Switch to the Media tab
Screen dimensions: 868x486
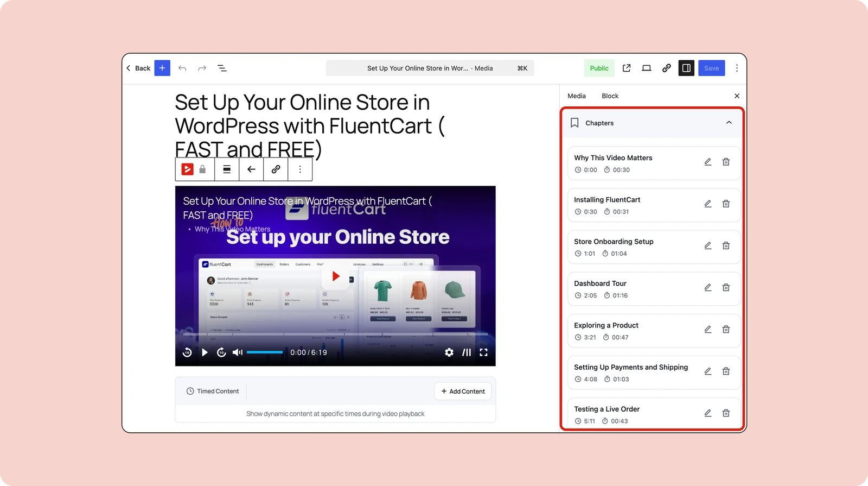pos(577,96)
